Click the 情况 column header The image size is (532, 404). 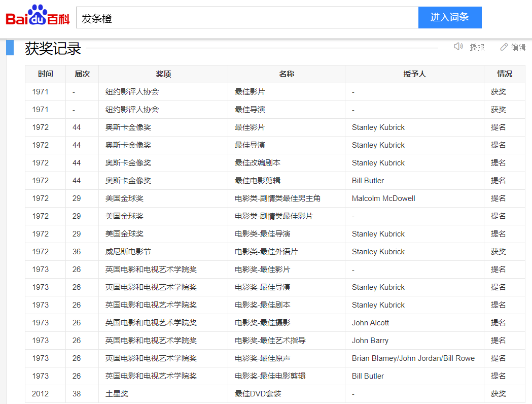click(x=505, y=74)
